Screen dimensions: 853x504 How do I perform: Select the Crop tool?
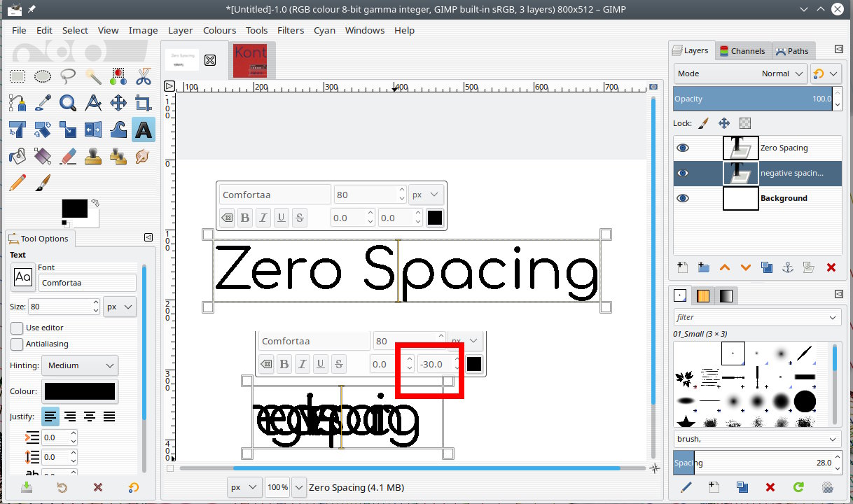click(144, 104)
